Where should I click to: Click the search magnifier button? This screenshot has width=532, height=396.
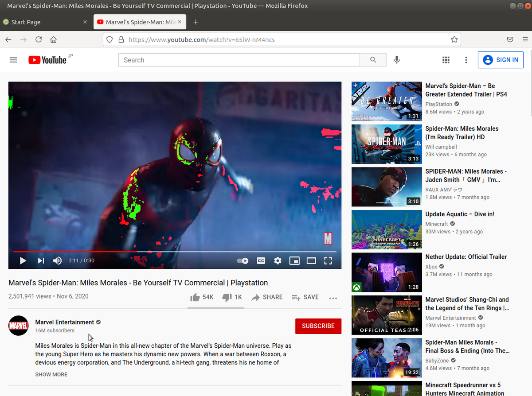pos(373,60)
